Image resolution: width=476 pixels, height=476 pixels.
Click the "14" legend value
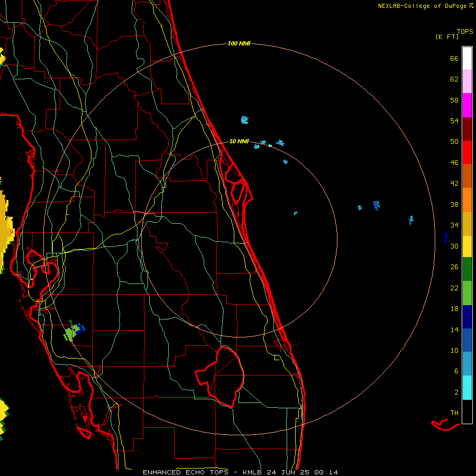(454, 329)
